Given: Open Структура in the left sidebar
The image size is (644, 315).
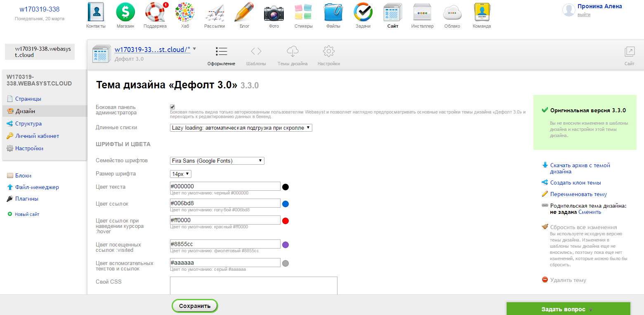Looking at the screenshot, I should click(28, 124).
